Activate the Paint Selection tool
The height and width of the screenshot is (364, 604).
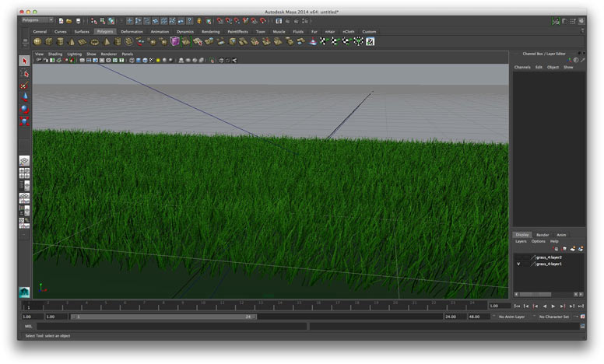coord(24,86)
